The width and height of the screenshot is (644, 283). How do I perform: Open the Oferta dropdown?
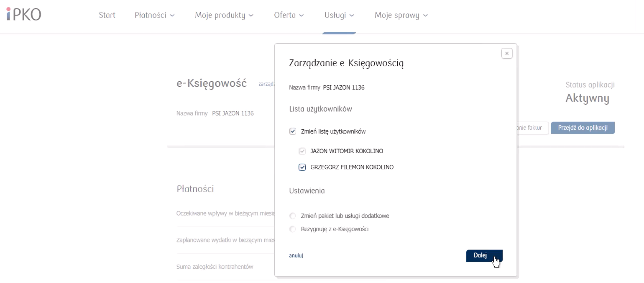pos(289,15)
